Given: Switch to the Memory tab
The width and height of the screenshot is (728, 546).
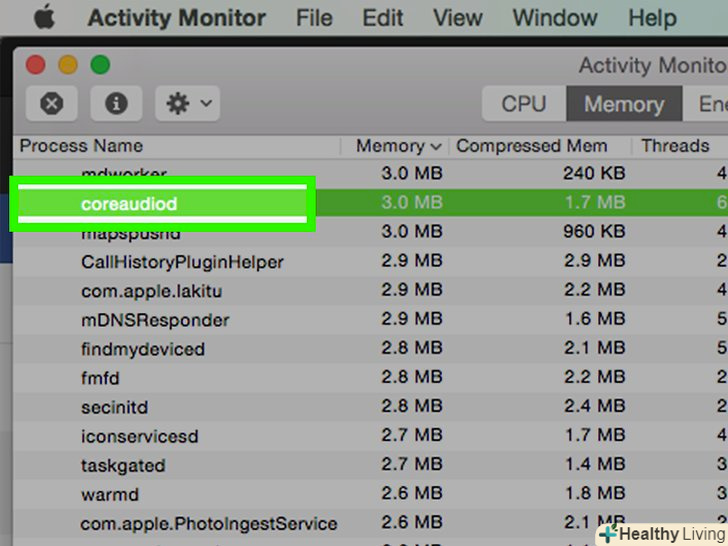Looking at the screenshot, I should 623,104.
